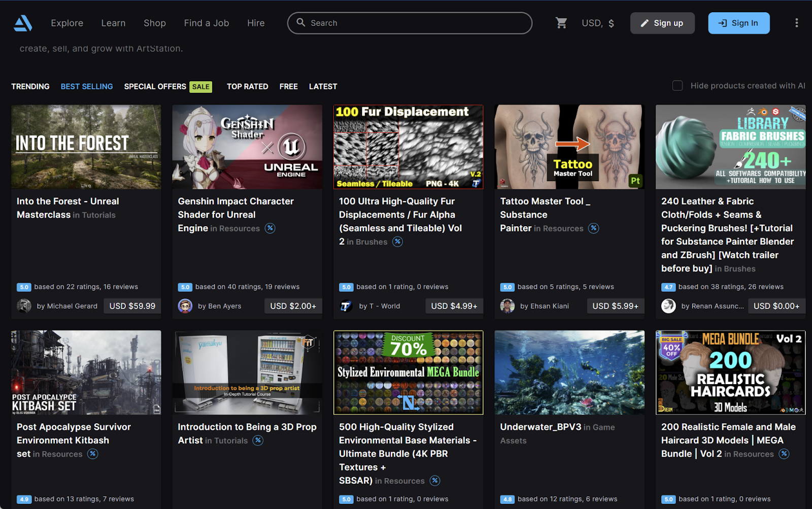812x509 pixels.
Task: Open 200 Realistic Haircards thumbnail
Action: click(731, 372)
